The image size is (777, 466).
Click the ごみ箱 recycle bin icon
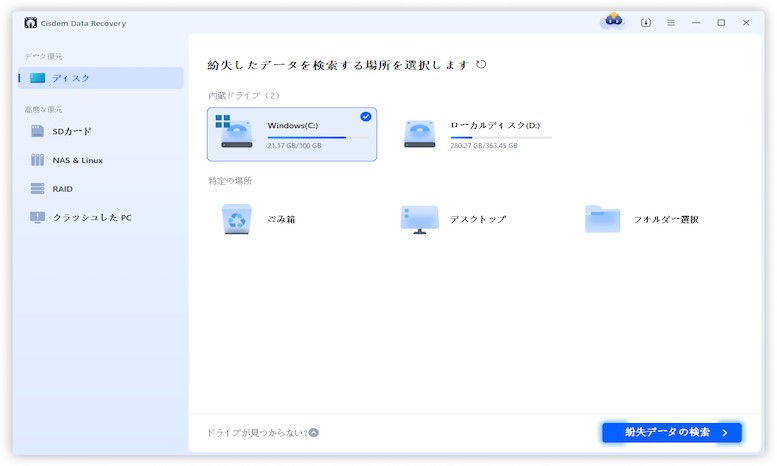236,219
